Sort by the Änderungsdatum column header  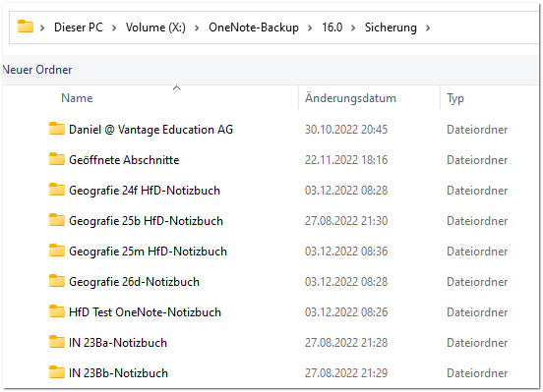(350, 98)
